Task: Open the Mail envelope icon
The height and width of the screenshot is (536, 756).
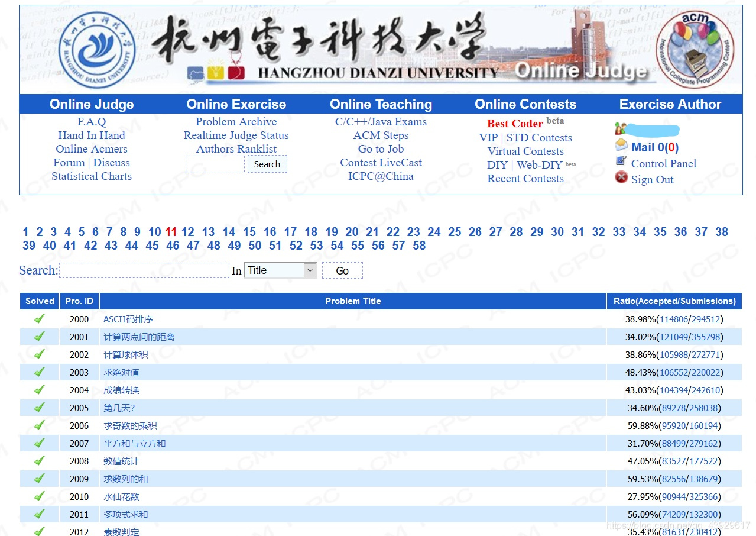Action: pyautogui.click(x=621, y=146)
